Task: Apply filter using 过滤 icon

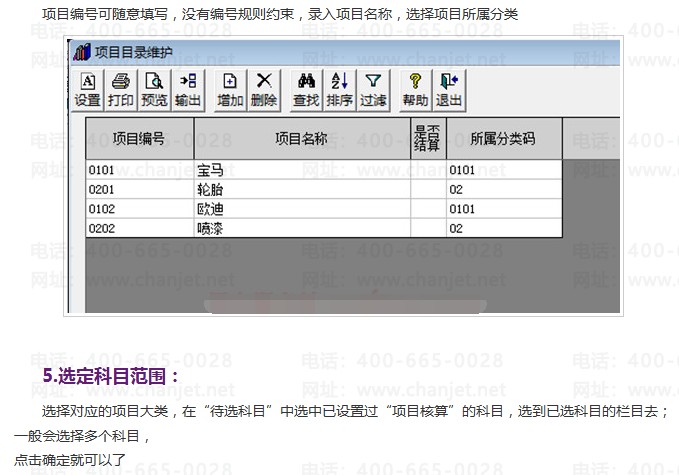Action: coord(373,90)
